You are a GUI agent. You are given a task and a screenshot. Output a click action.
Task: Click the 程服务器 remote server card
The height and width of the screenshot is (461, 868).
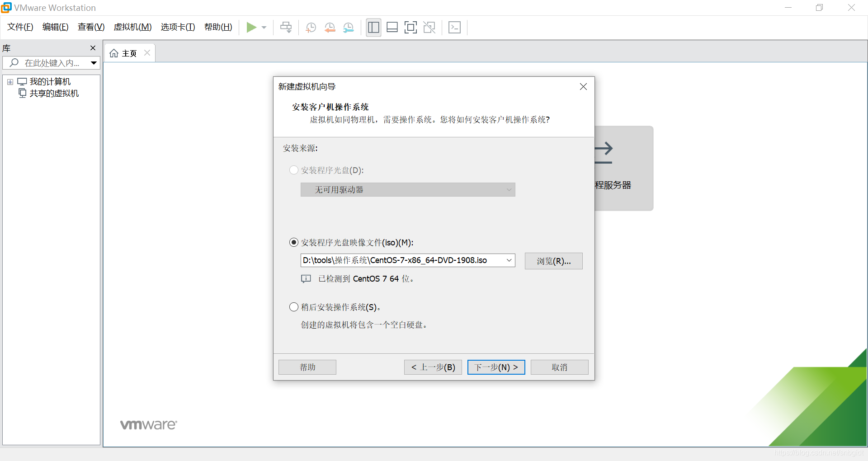pos(624,168)
